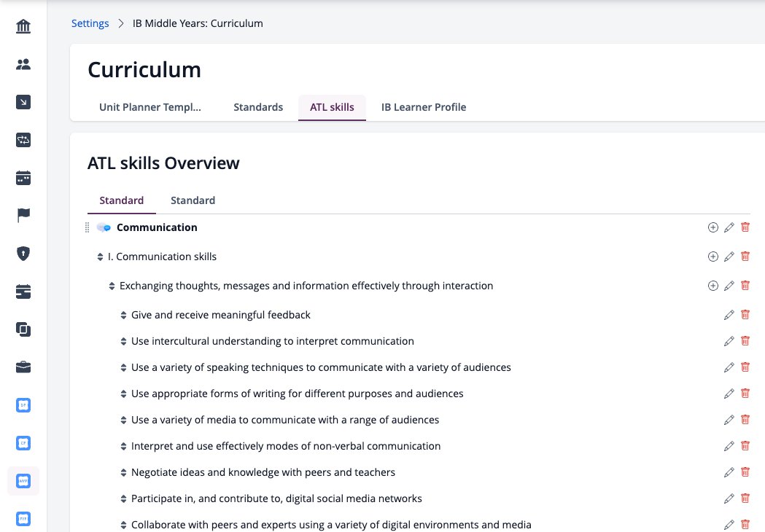Viewport: 765px width, 532px height.
Task: Click sort arrows beside Exchanging thoughts row
Action: 112,286
